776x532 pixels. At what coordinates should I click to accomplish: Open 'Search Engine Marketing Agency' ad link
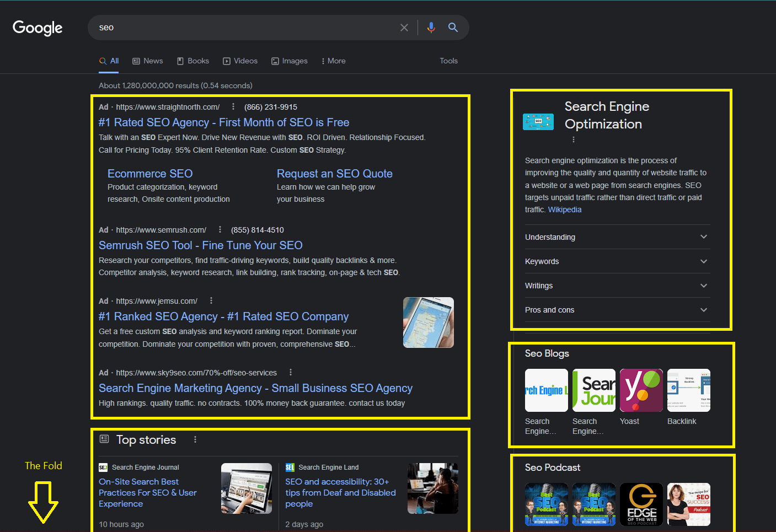pyautogui.click(x=255, y=388)
